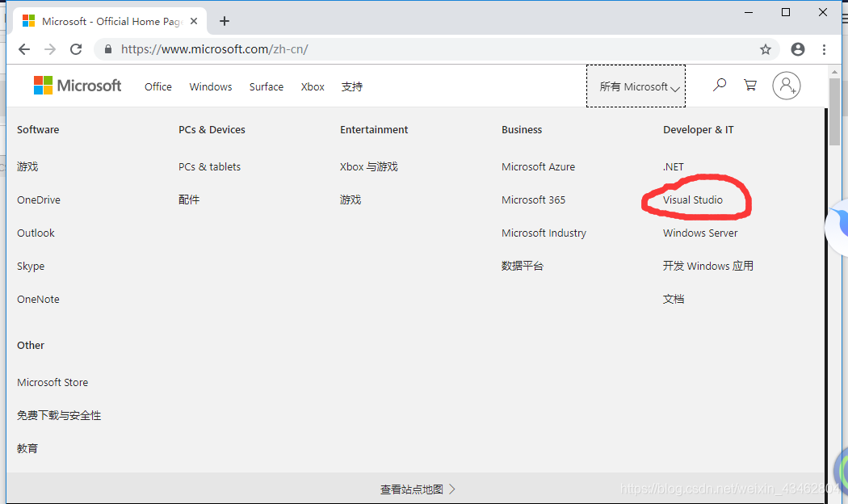Open the Xbox 与游戏 link
Image resolution: width=848 pixels, height=504 pixels.
point(369,166)
